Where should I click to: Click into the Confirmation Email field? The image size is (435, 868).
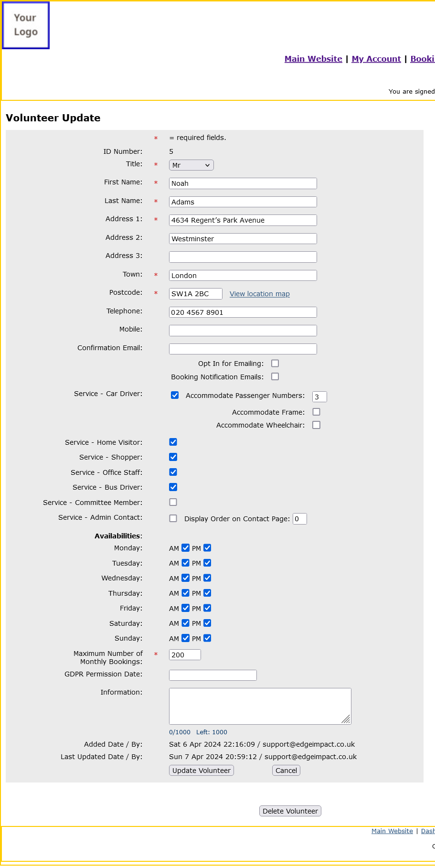click(x=243, y=349)
